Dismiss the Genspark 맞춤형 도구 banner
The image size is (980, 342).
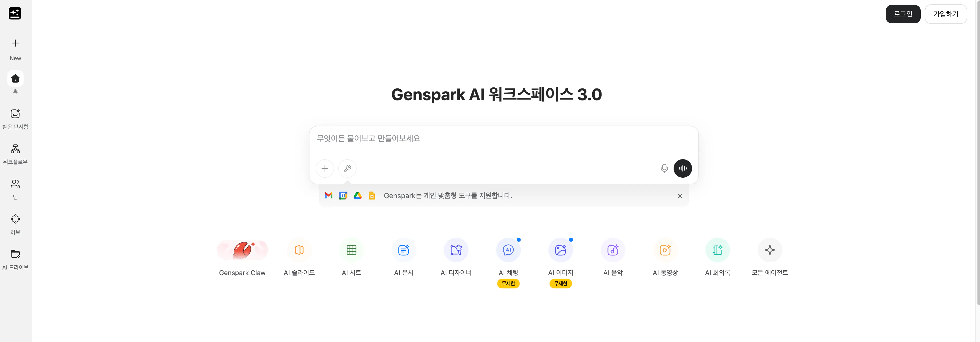pos(680,196)
